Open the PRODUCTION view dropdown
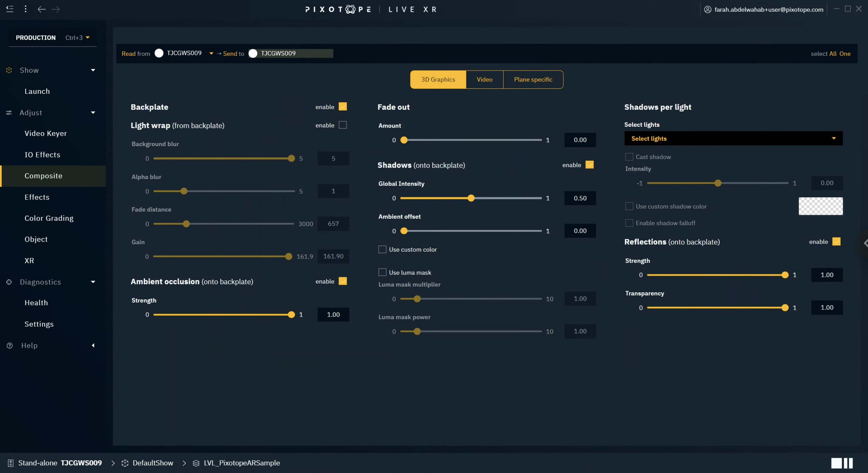Screen dimensions: 868x473 (x=52, y=37)
